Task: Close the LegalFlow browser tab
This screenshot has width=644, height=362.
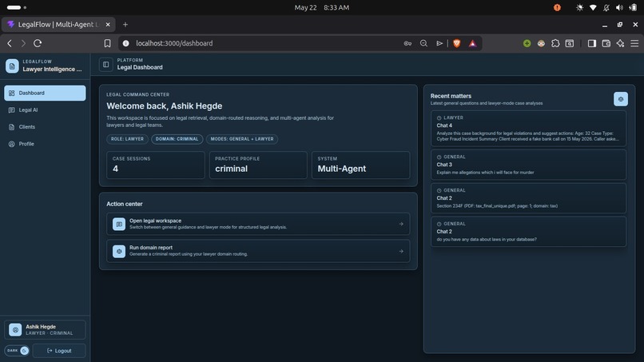Action: [x=108, y=25]
